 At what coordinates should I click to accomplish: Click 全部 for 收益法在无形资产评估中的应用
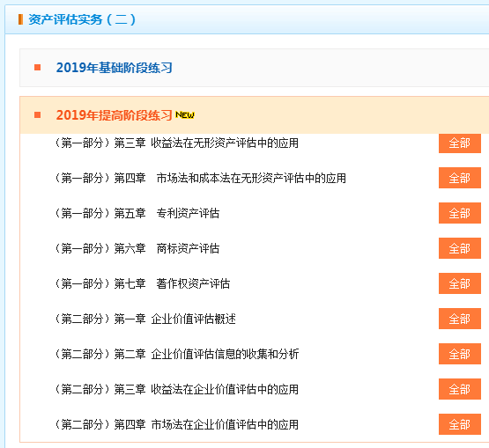(460, 143)
